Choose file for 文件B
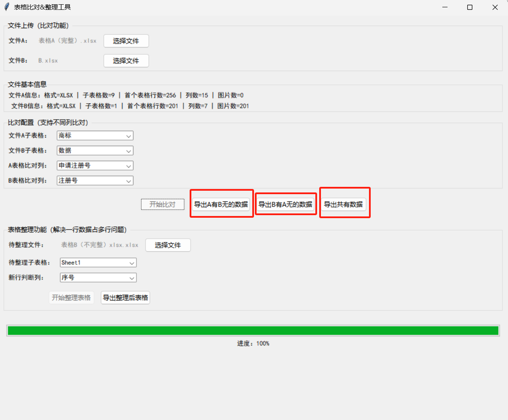The height and width of the screenshot is (420, 508). click(126, 61)
